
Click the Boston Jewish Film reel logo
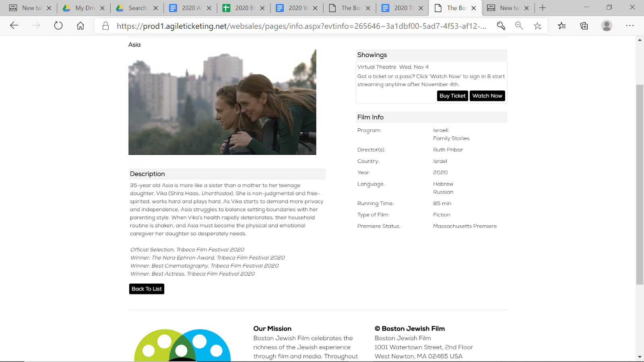182,345
